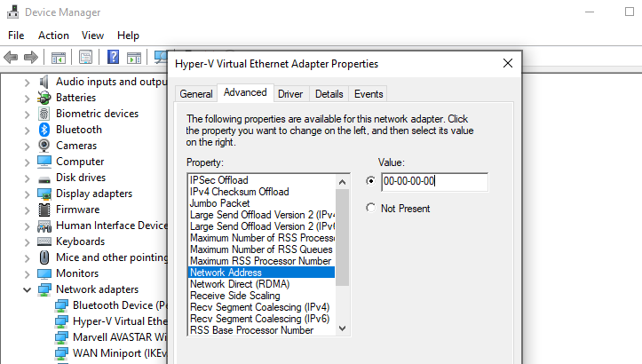Click the property list scrollbar thumb
The width and height of the screenshot is (642, 364).
343,237
